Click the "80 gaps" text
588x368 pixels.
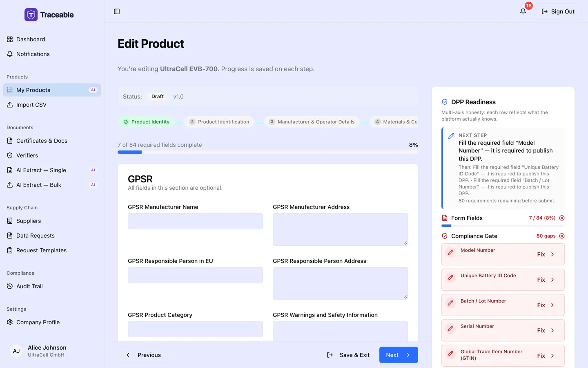pyautogui.click(x=546, y=236)
